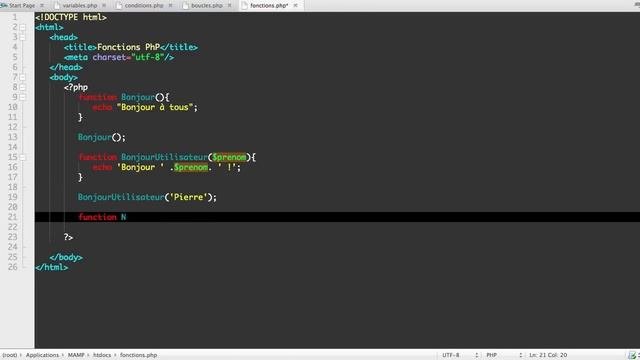This screenshot has width=640, height=360.
Task: Click (root) in the breadcrumb path
Action: click(10, 355)
